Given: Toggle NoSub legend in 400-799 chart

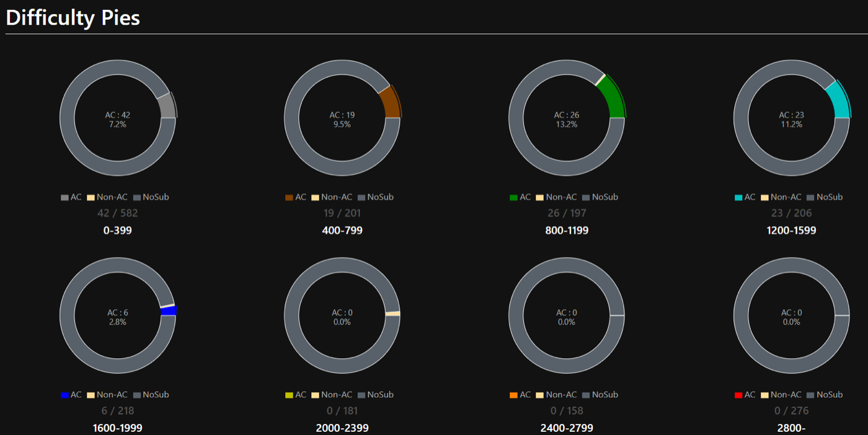Looking at the screenshot, I should point(375,197).
